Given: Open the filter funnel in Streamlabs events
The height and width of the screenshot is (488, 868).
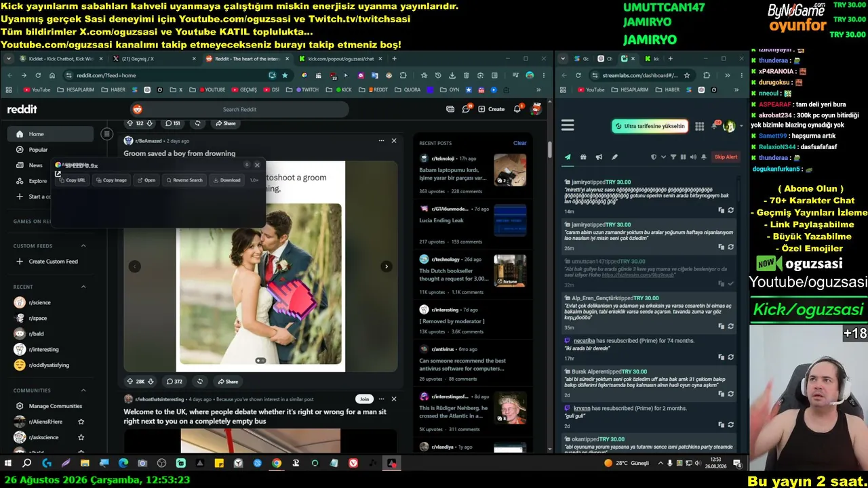Looking at the screenshot, I should tap(673, 157).
